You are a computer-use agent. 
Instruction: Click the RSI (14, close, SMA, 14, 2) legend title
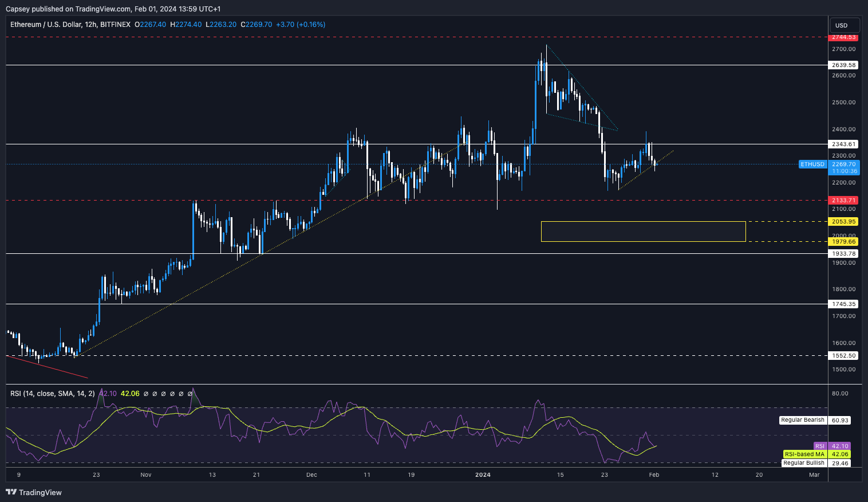coord(52,394)
